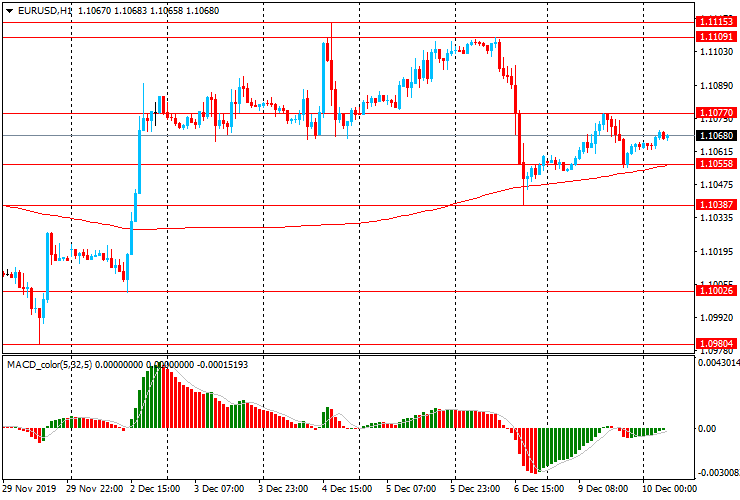The image size is (740, 500).
Task: Click the 1.09920 price scale value
Action: [x=716, y=318]
